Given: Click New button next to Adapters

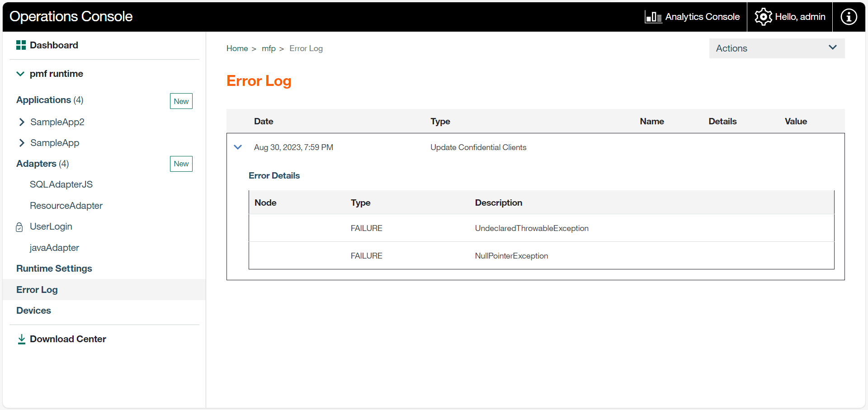Looking at the screenshot, I should click(x=181, y=164).
